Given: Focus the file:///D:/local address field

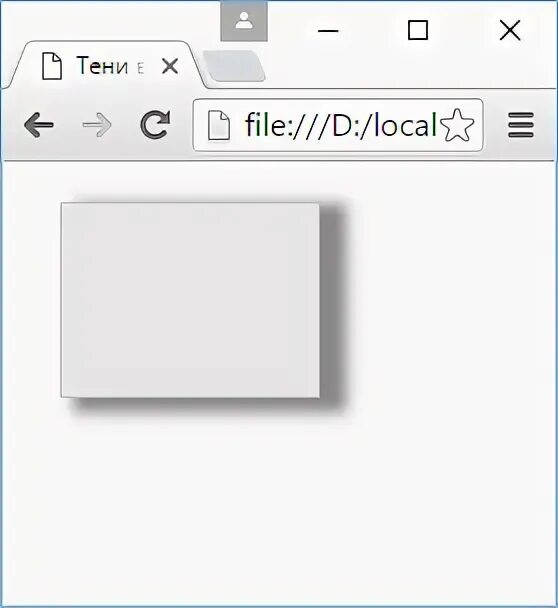Looking at the screenshot, I should 338,125.
